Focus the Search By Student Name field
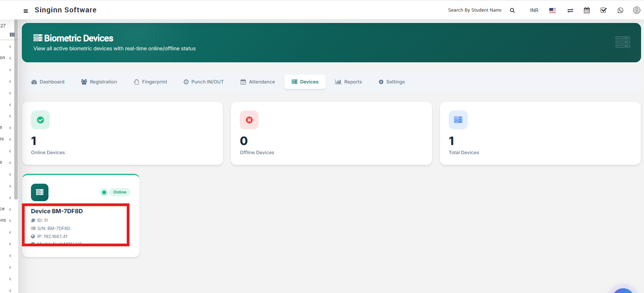The image size is (644, 293). click(x=475, y=10)
